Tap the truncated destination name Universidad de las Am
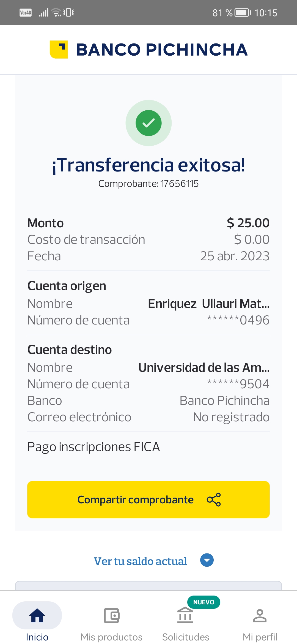 pyautogui.click(x=204, y=368)
